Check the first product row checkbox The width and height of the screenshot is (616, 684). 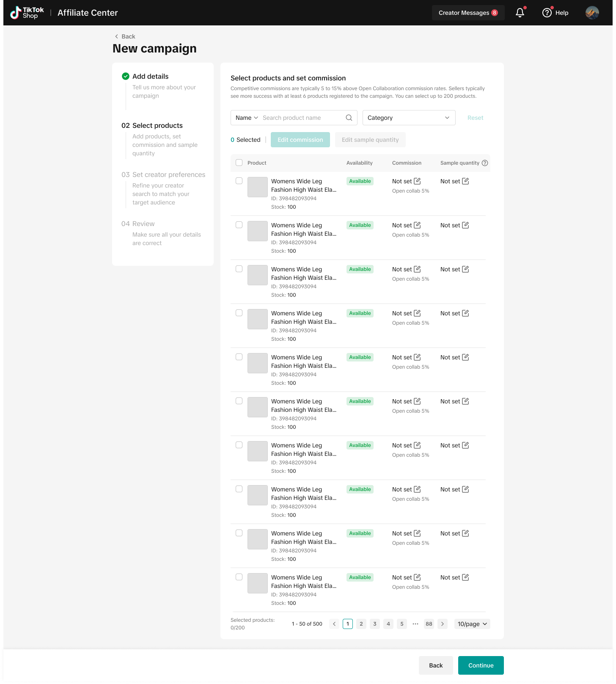pos(239,181)
